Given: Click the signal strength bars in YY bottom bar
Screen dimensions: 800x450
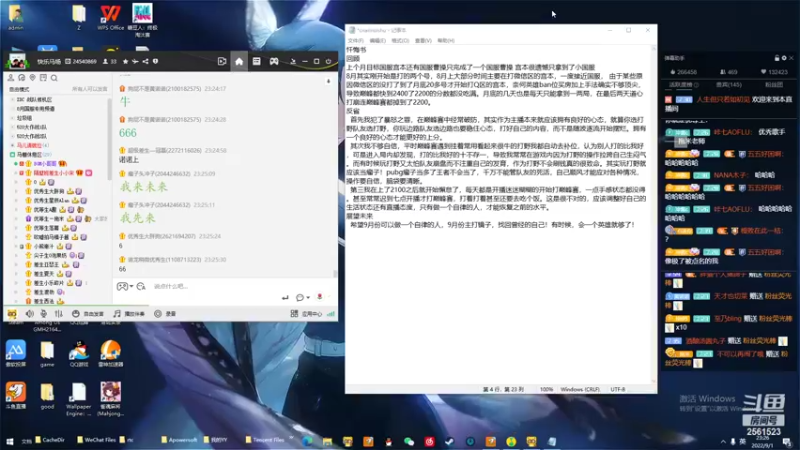Looking at the screenshot, I should pyautogui.click(x=331, y=314).
